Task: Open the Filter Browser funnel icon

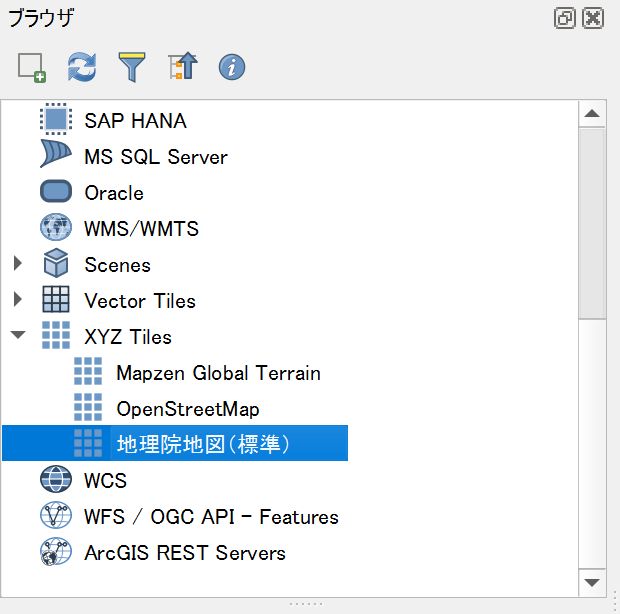Action: point(132,67)
